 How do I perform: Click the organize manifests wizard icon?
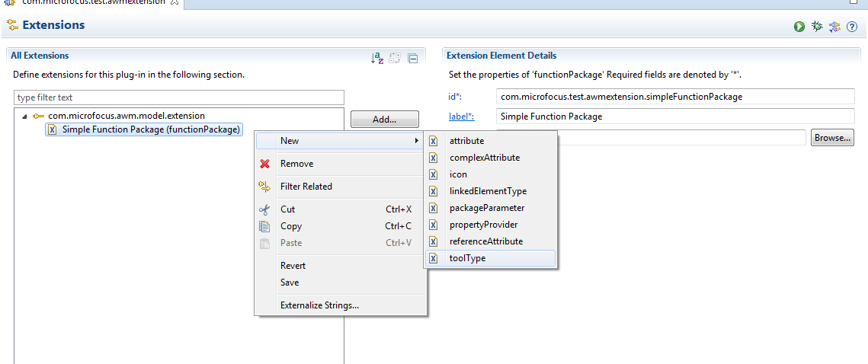834,27
